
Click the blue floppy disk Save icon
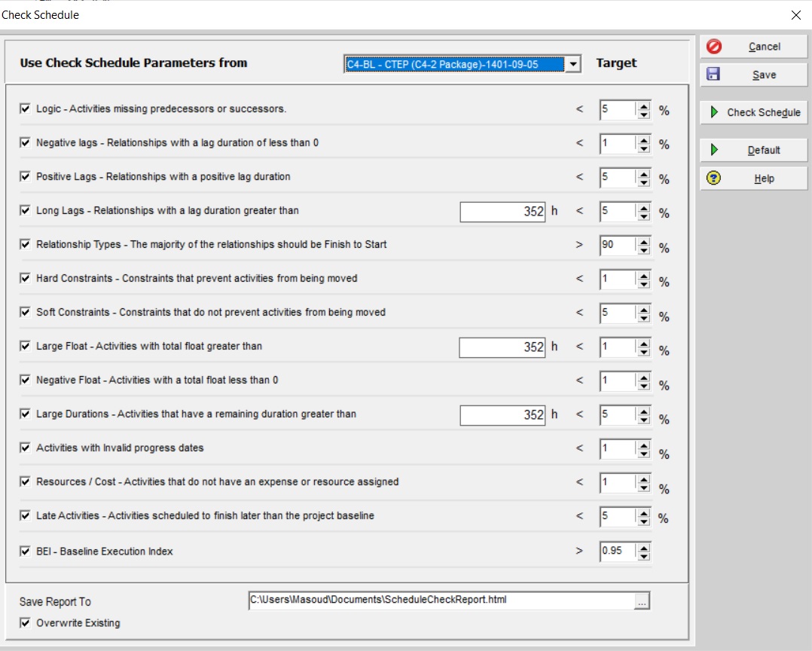713,74
